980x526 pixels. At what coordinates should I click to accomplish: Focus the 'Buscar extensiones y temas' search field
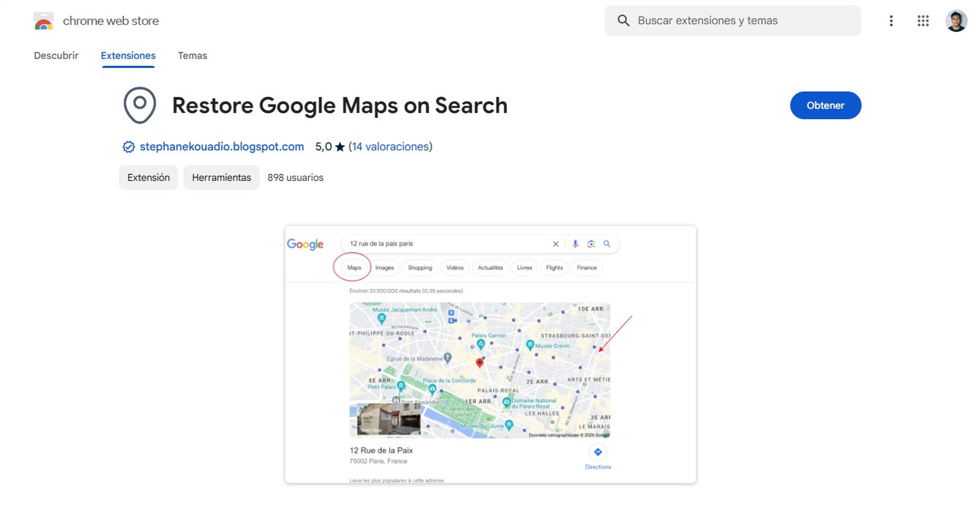tap(732, 20)
